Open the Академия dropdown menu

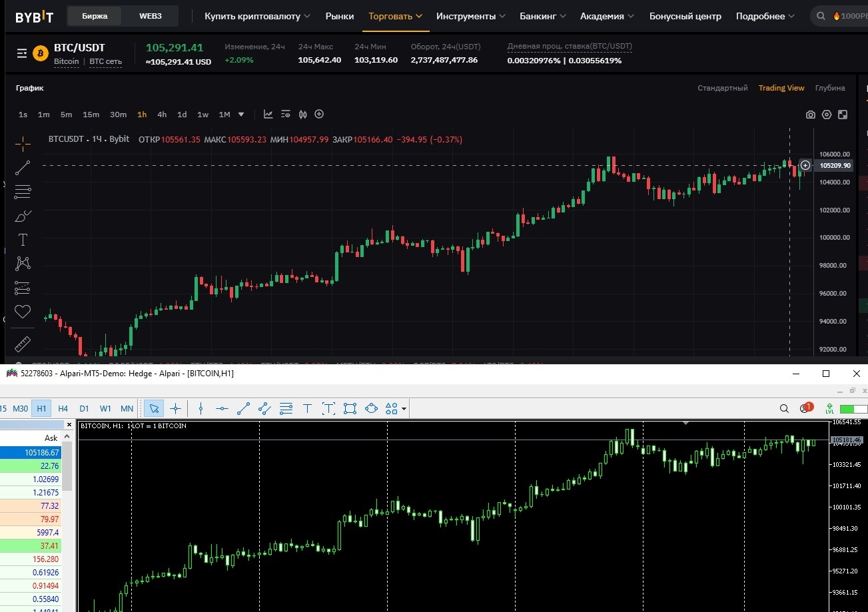point(608,16)
